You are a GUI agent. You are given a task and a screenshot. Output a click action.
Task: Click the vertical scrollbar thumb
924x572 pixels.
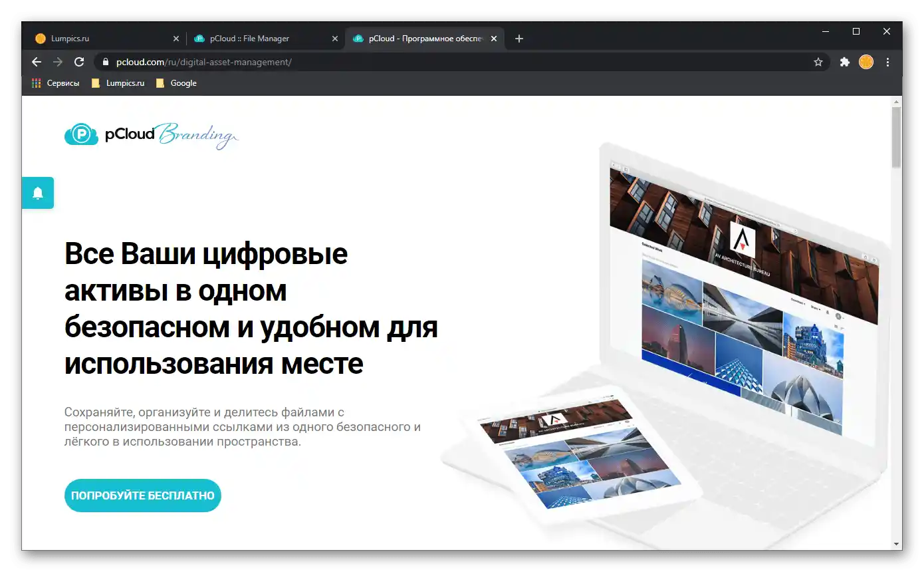coord(897,136)
